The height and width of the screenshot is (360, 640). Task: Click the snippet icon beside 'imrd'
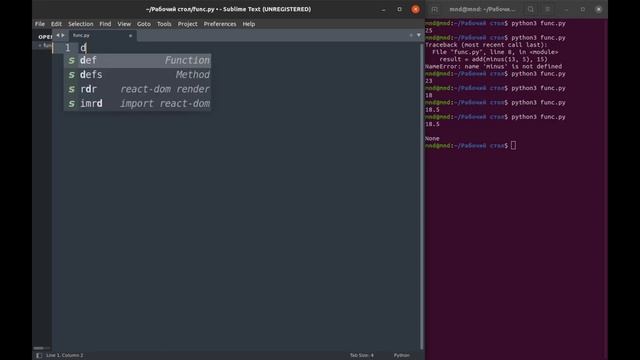71,103
